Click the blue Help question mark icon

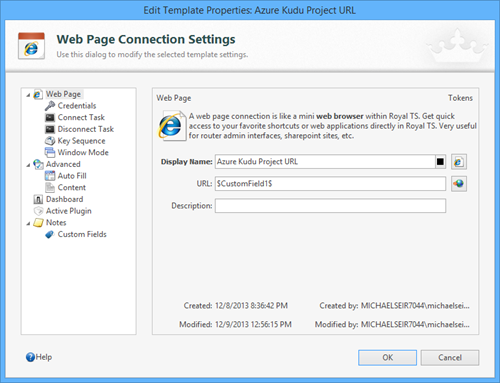(x=30, y=357)
